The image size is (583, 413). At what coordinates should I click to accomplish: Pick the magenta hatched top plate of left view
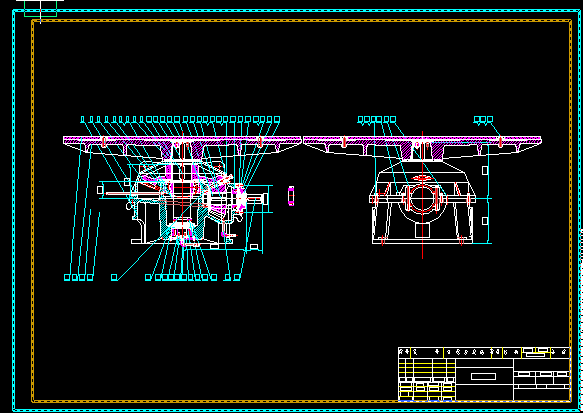(x=182, y=141)
